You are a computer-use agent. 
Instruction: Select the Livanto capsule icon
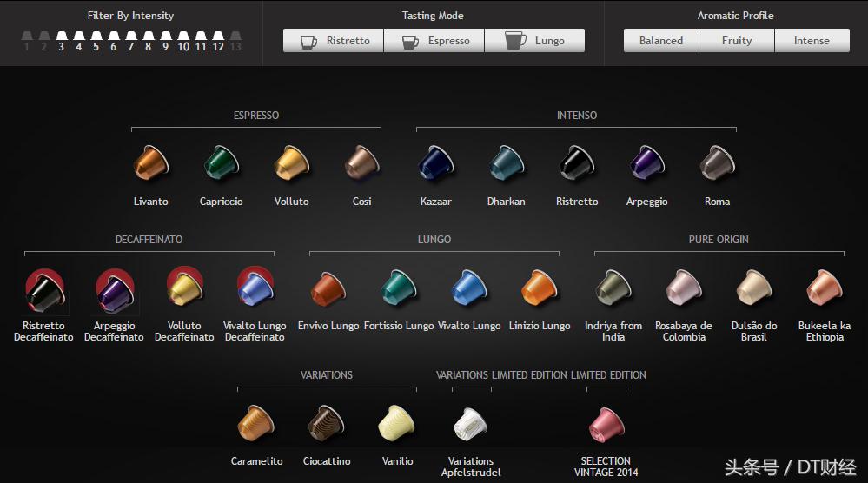[x=150, y=162]
